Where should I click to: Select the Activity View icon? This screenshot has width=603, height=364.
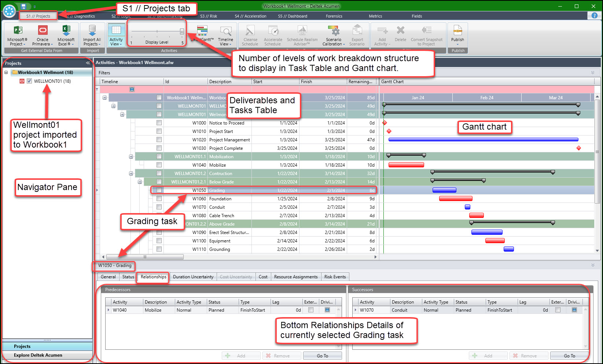116,31
